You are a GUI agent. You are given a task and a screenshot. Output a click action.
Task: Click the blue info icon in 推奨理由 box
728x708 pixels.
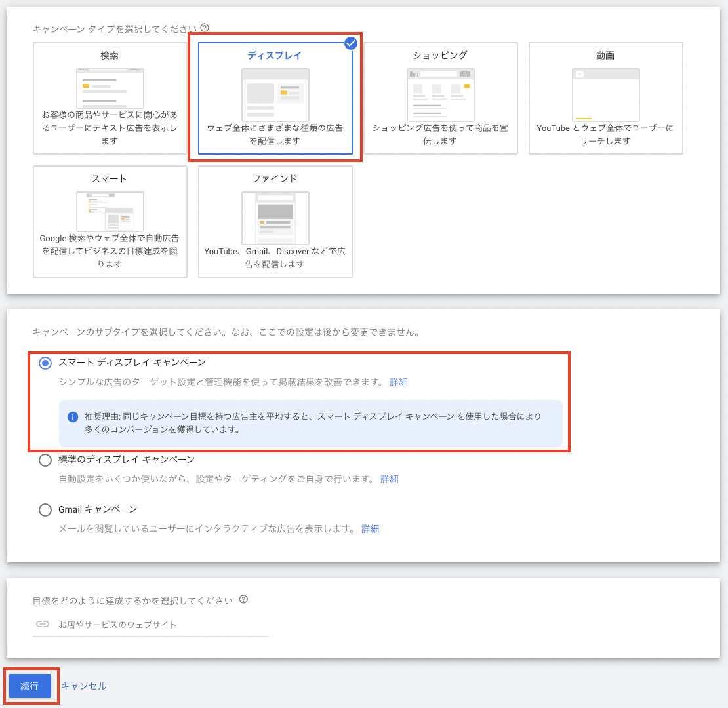coord(73,417)
